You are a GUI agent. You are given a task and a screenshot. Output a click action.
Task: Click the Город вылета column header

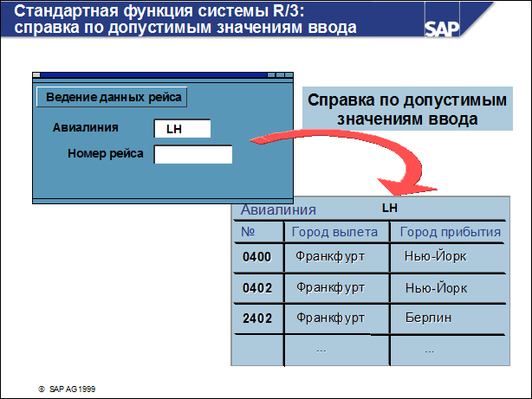[x=334, y=232]
